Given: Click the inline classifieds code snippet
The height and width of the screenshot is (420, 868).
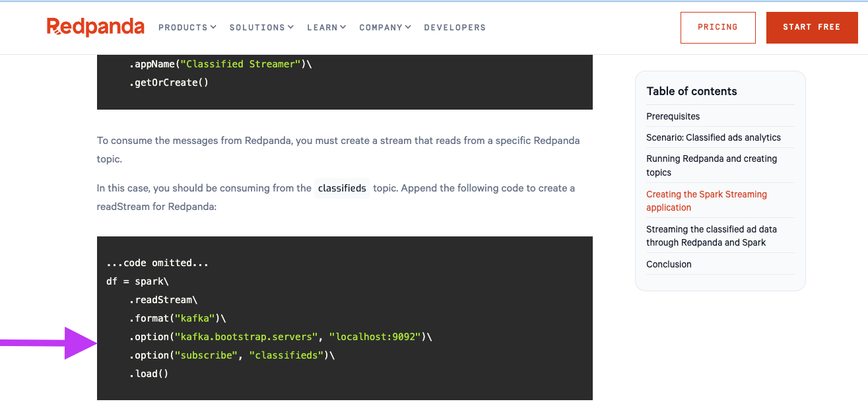Looking at the screenshot, I should (342, 188).
